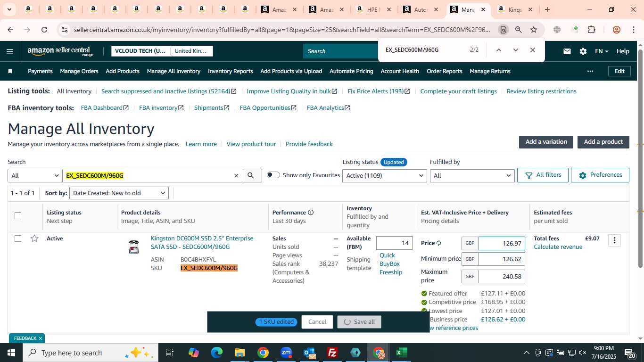Open the Fulfilled by dropdown

pyautogui.click(x=472, y=176)
